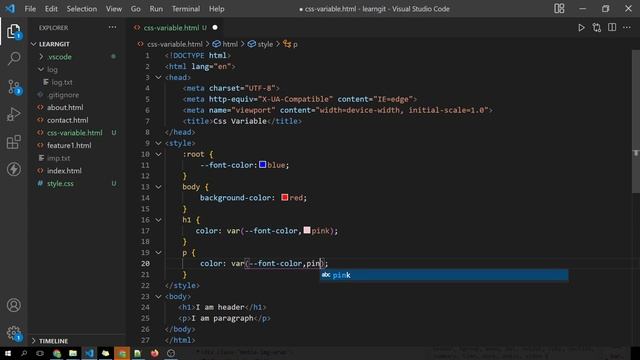Click line number 20 in the gutter
The height and width of the screenshot is (360, 640).
click(x=145, y=264)
